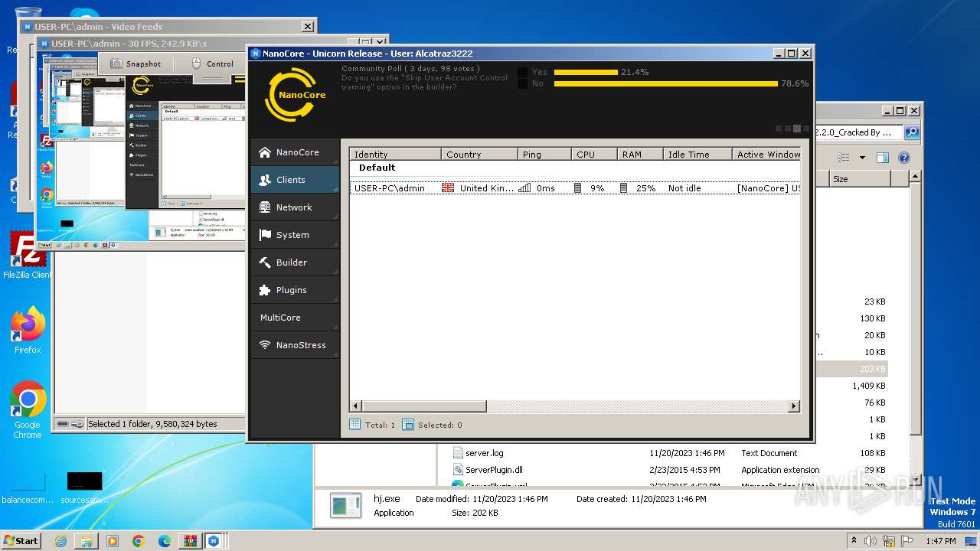The image size is (980, 551).
Task: Click the hj.exe details icon
Action: (346, 505)
